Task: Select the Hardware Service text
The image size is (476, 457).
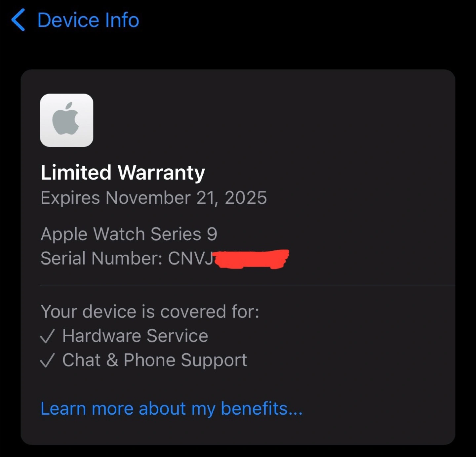Action: 135,336
